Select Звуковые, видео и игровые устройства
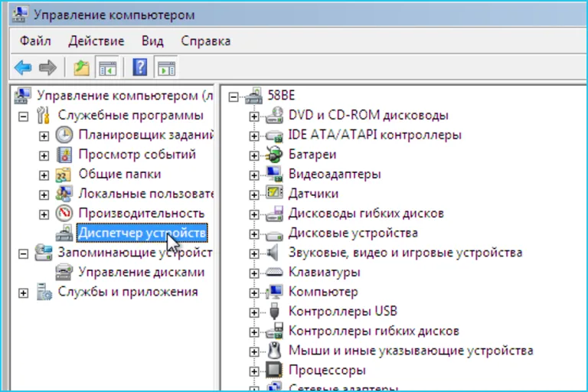588x392 pixels. [405, 253]
